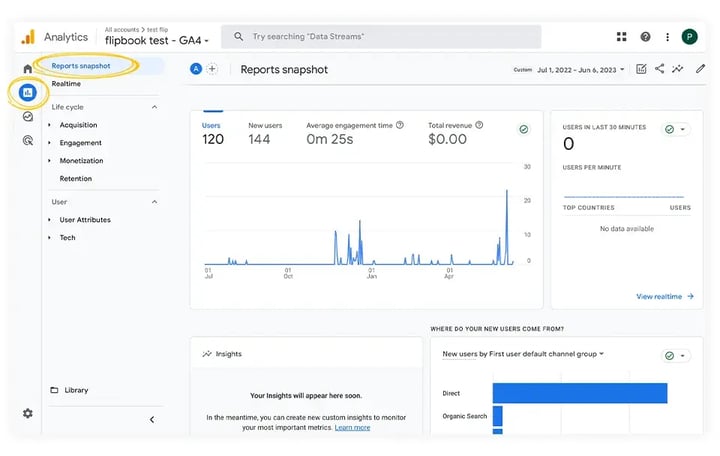This screenshot has width=720, height=456.
Task: Select Reports snapshot in navigation
Action: click(x=81, y=66)
